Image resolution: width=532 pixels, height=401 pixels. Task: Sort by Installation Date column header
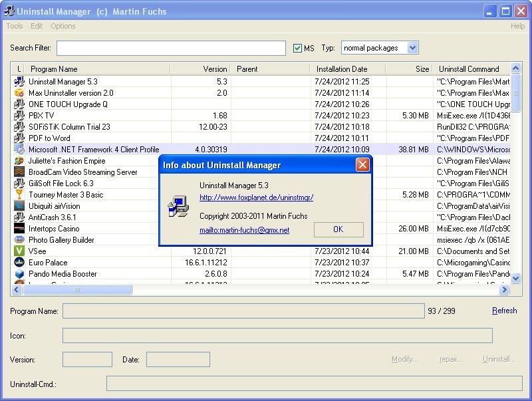tap(348, 69)
